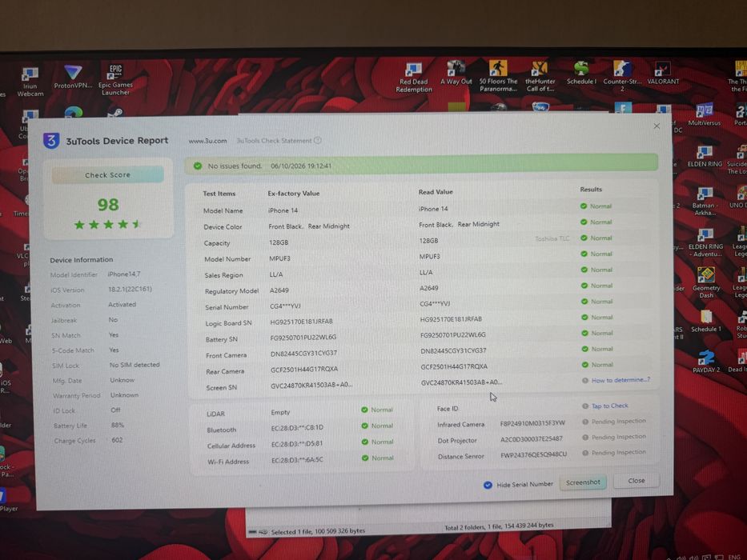Click the Rear Camera read value serial
Image resolution: width=747 pixels, height=560 pixels.
(x=454, y=366)
